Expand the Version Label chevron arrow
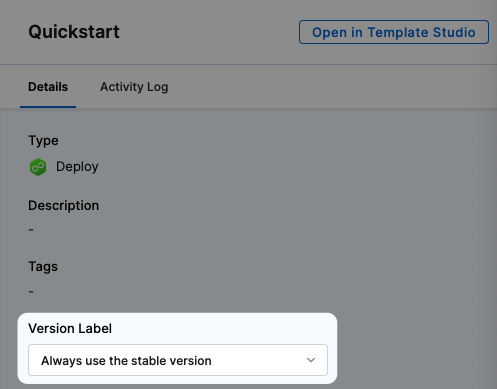Screen dimensions: 497x389 [311, 360]
